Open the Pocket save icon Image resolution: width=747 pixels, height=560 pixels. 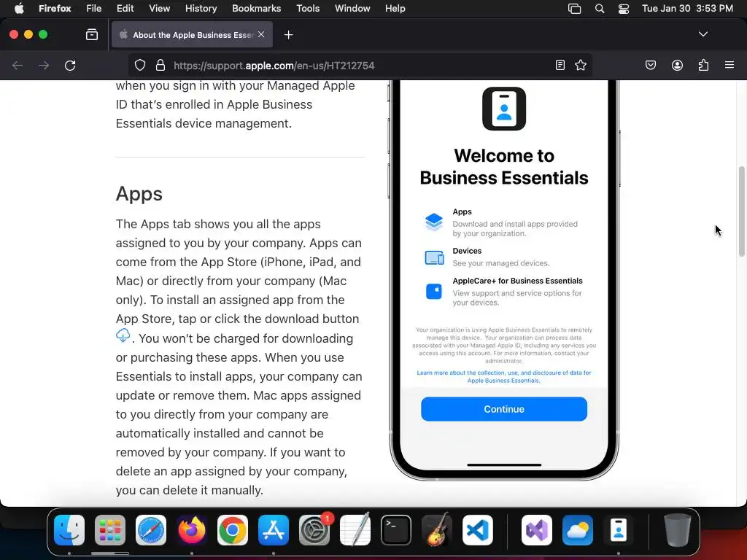(x=650, y=65)
